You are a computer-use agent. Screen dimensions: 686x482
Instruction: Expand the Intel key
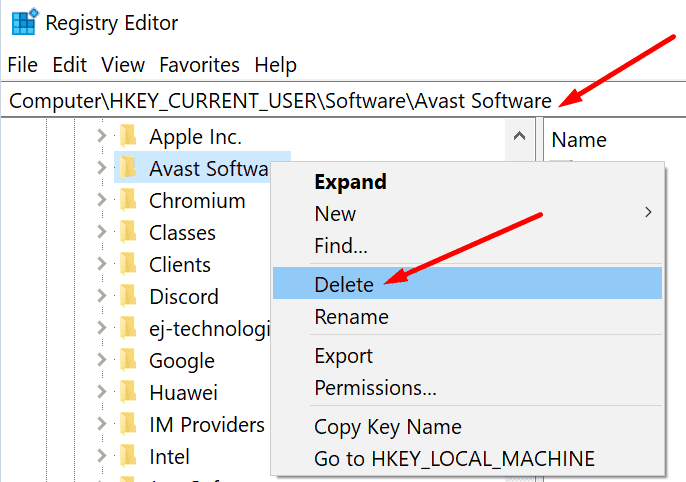pyautogui.click(x=102, y=456)
